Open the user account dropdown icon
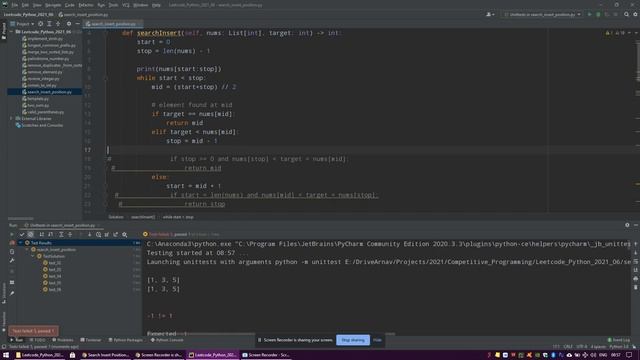 490,14
